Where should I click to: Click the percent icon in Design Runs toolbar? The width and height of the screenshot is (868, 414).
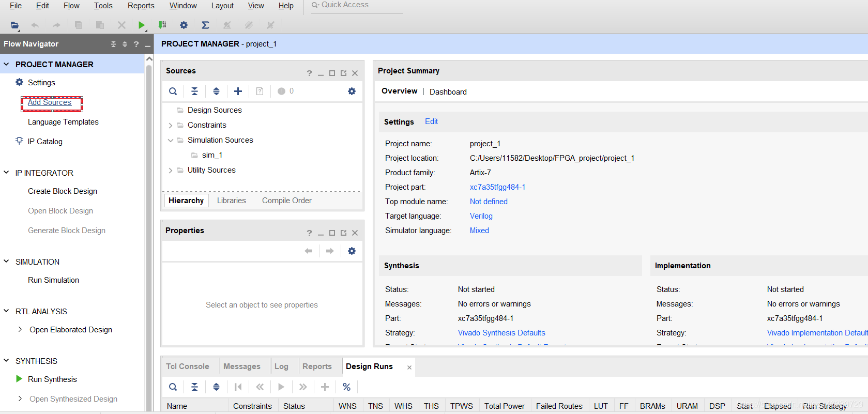(346, 387)
